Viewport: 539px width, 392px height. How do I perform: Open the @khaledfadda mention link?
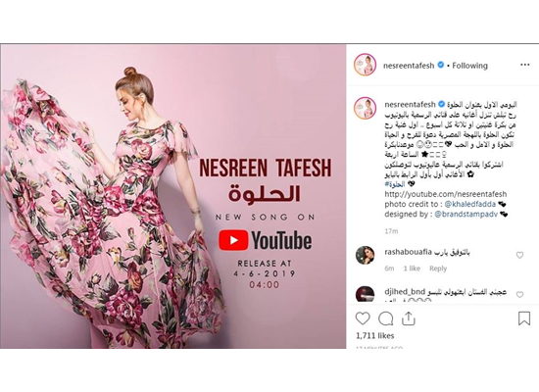pyautogui.click(x=469, y=204)
